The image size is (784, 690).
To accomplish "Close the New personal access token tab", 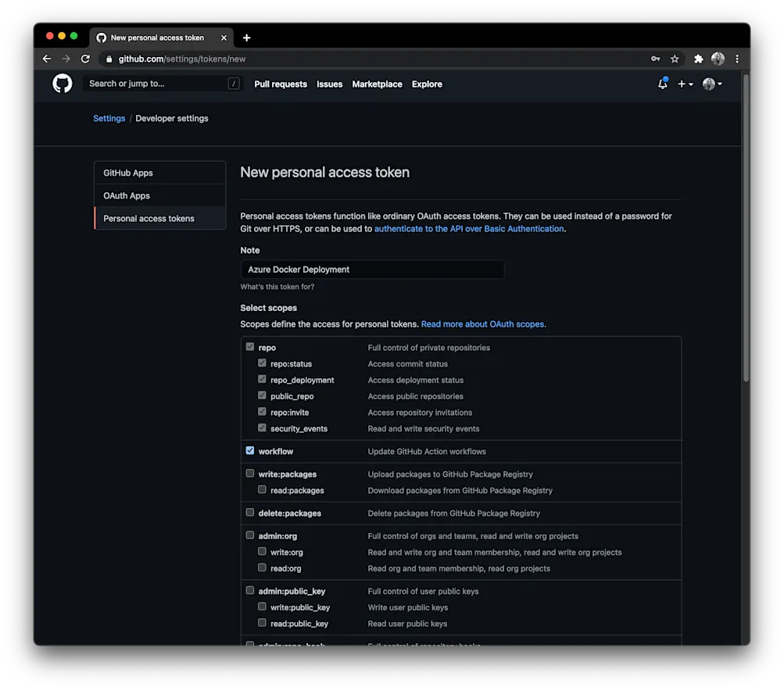I will [x=224, y=38].
